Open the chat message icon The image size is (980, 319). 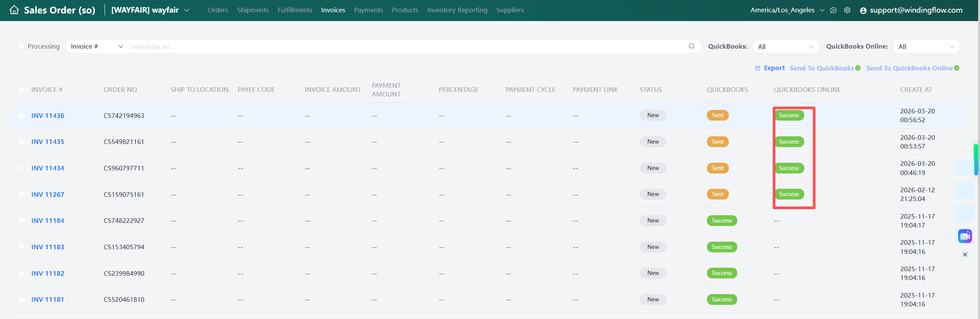pos(833,10)
